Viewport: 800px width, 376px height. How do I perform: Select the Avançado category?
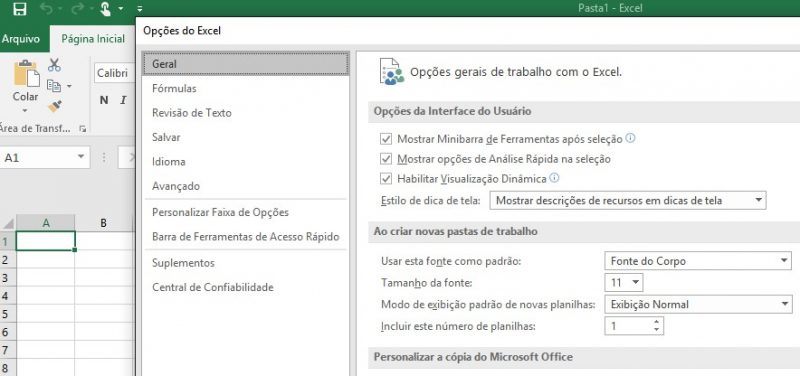pos(246,186)
